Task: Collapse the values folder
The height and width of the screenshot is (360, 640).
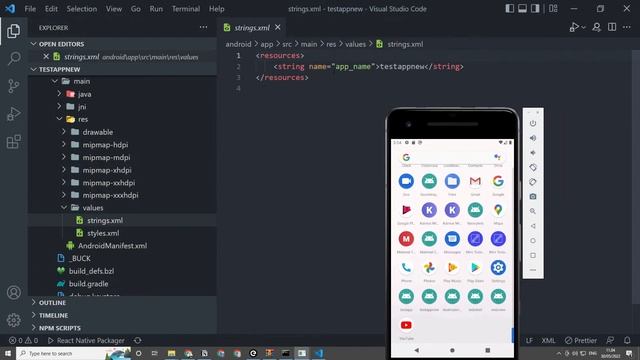Action: click(64, 208)
